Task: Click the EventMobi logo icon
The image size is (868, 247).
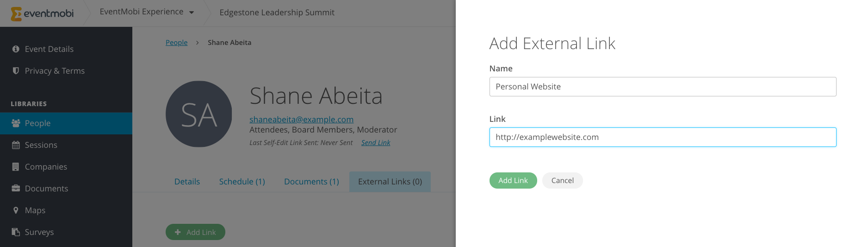Action: tap(16, 14)
